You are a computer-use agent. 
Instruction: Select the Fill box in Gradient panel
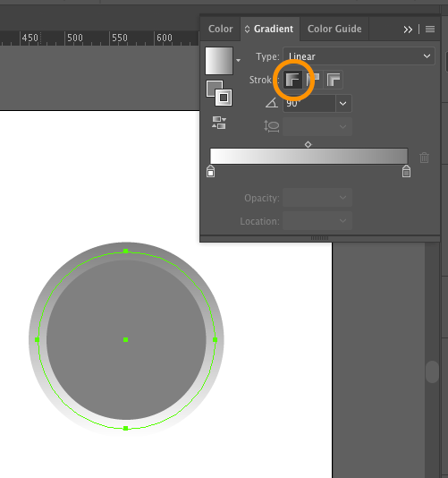click(215, 89)
